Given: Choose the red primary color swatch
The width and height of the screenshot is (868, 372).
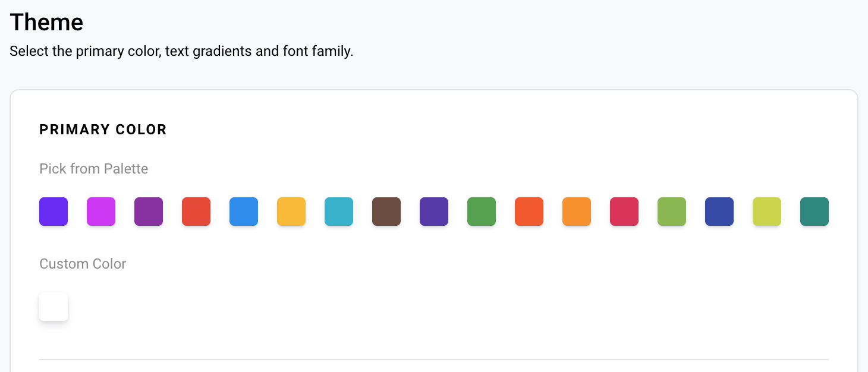Looking at the screenshot, I should tap(196, 212).
